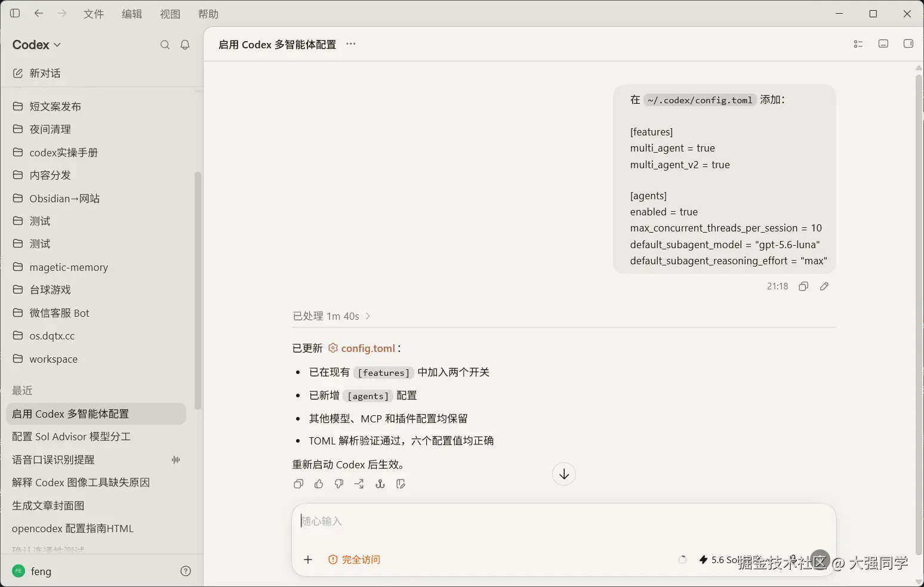924x587 pixels.
Task: Change the 完全访问 permission setting
Action: 354,560
